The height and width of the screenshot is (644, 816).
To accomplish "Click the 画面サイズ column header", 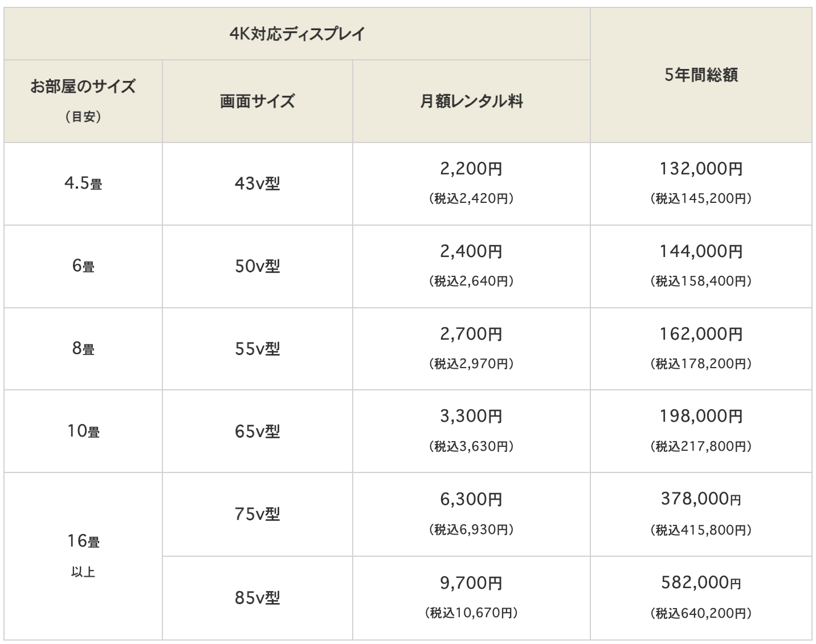I will pos(258,101).
